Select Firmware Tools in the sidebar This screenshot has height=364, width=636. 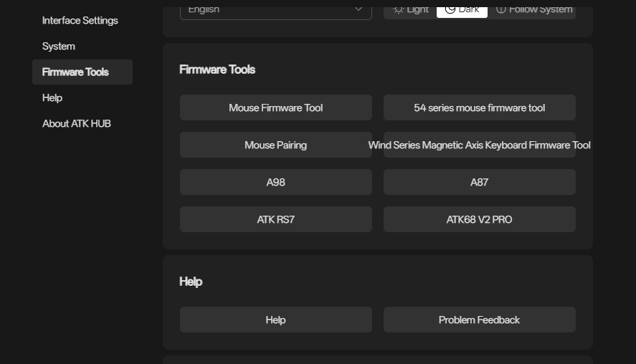82,72
